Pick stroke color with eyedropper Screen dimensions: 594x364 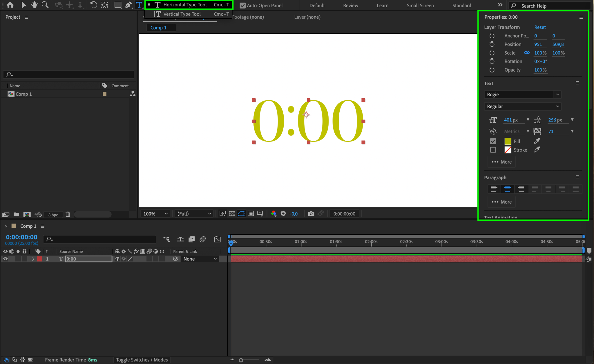pos(537,150)
